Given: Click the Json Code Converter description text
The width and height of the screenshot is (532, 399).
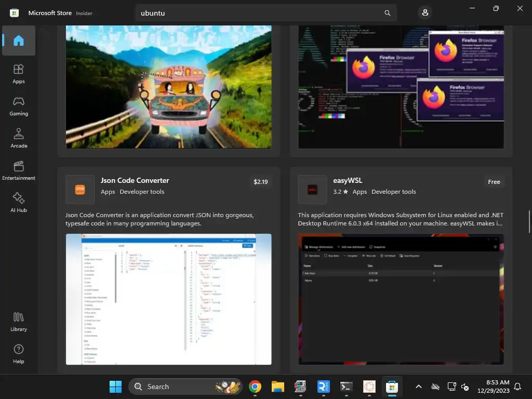Looking at the screenshot, I should [x=159, y=219].
